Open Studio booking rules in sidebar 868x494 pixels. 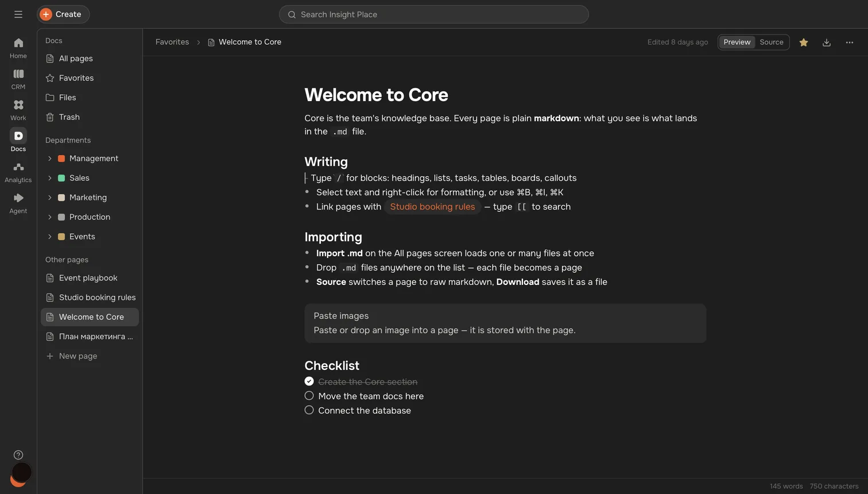point(90,298)
